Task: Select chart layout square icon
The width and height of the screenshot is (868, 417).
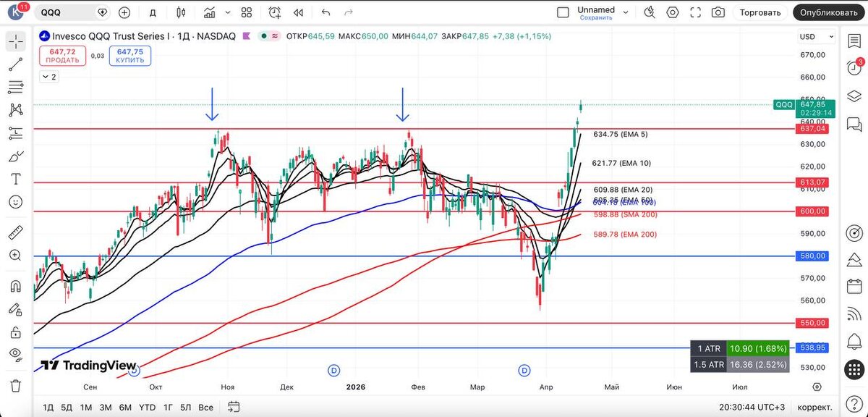Action: point(563,12)
